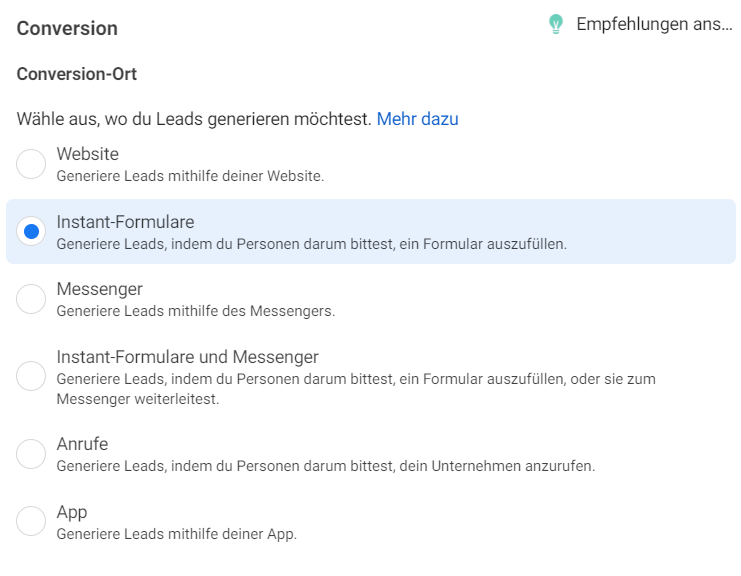The width and height of the screenshot is (741, 576).
Task: Click 'Generiere Leads mithilfe des Messengers' text
Action: point(196,311)
